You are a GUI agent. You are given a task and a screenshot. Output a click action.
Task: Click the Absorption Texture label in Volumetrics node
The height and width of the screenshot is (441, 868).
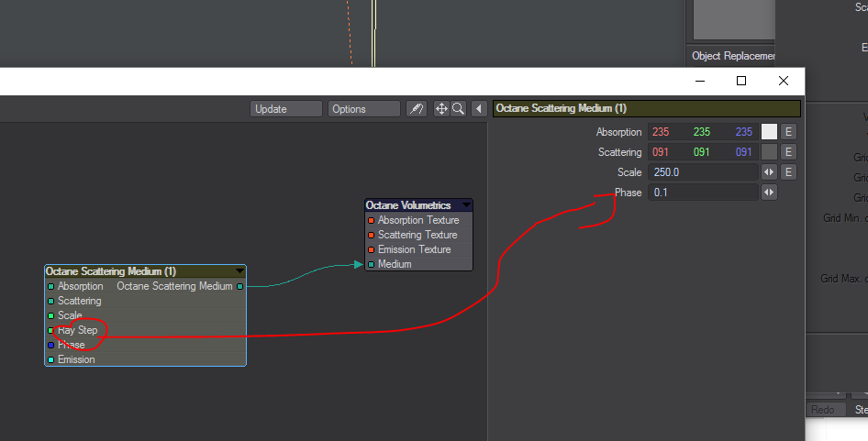coord(418,220)
